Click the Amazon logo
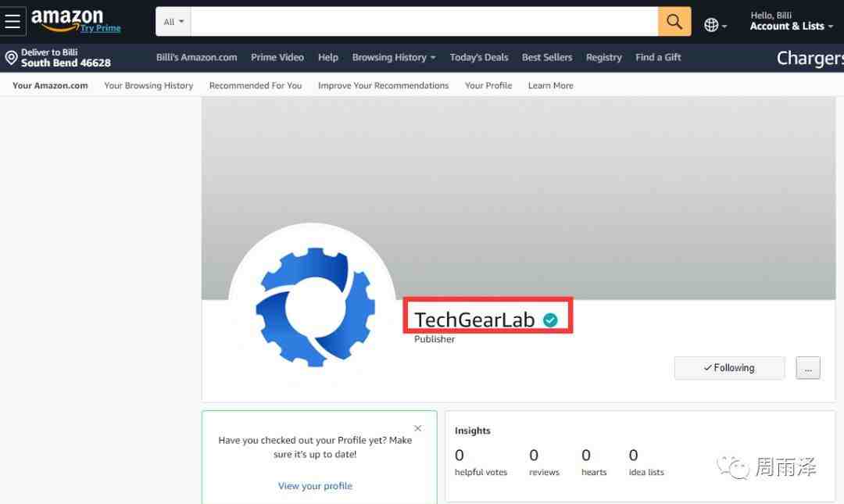The image size is (844, 504). pyautogui.click(x=66, y=17)
